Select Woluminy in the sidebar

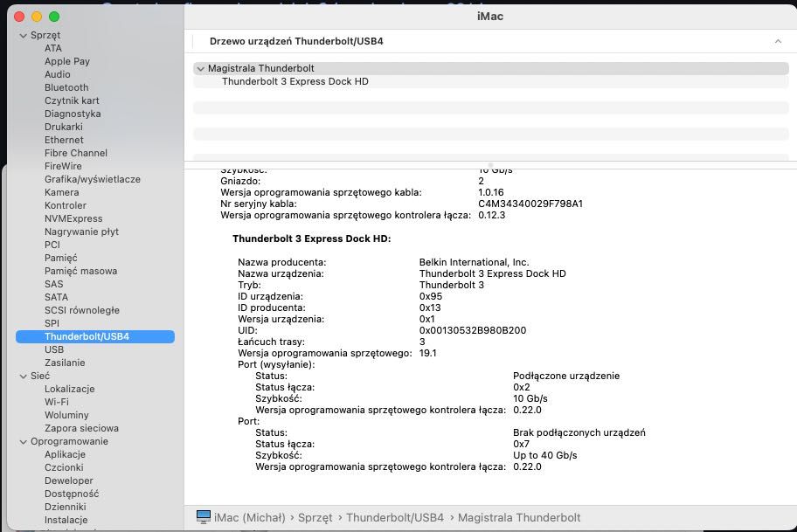[x=66, y=415]
